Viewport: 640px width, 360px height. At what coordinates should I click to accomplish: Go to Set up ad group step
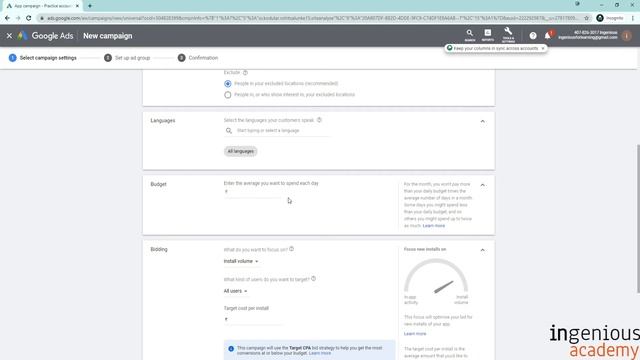tap(127, 58)
